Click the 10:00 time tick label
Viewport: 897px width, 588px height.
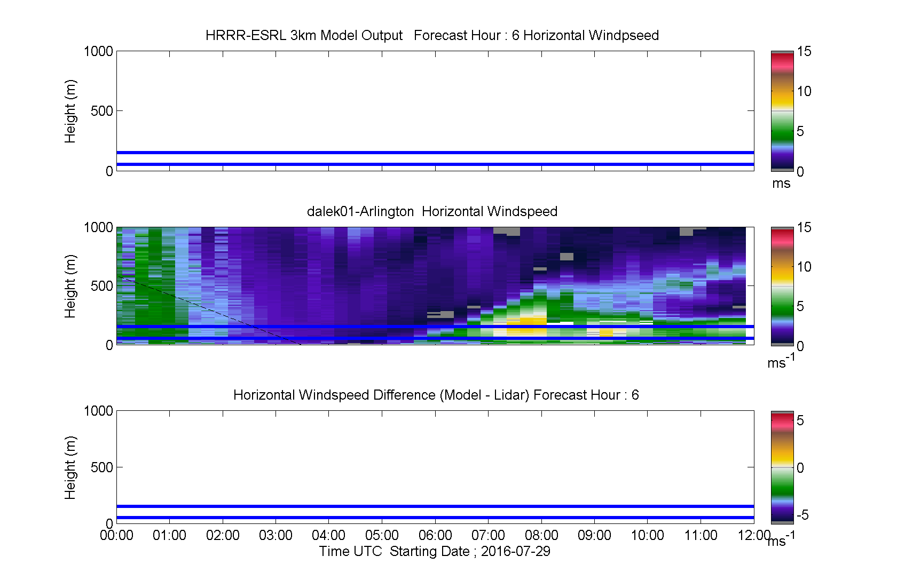pos(648,535)
